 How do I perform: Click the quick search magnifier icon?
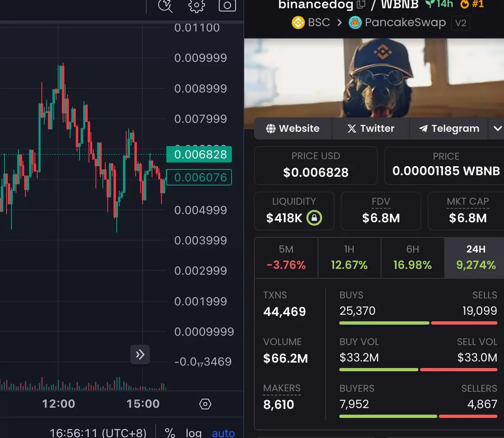pyautogui.click(x=165, y=5)
